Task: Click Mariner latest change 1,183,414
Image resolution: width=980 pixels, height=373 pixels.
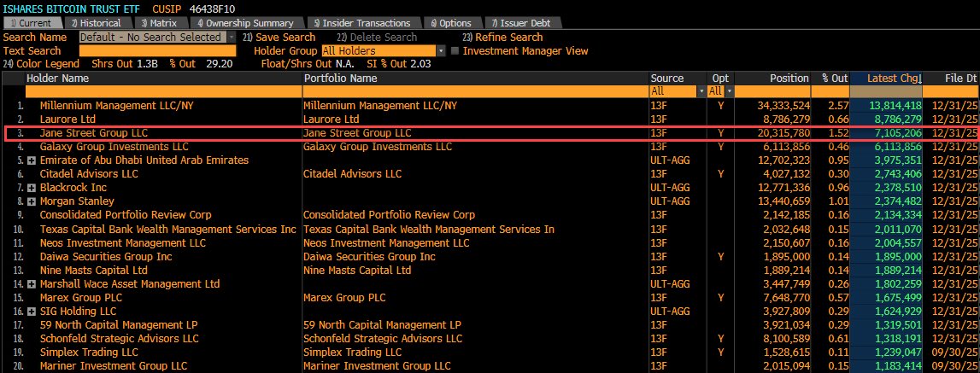Action: pos(899,366)
